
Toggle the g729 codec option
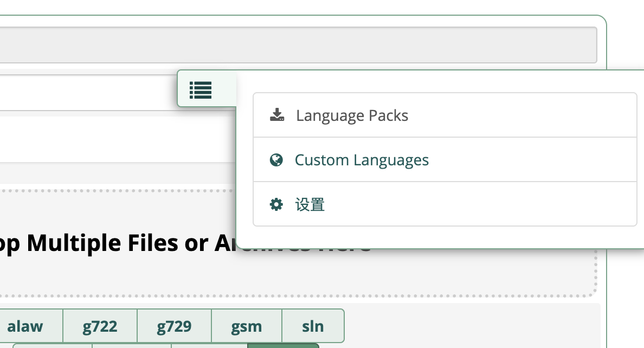click(174, 326)
